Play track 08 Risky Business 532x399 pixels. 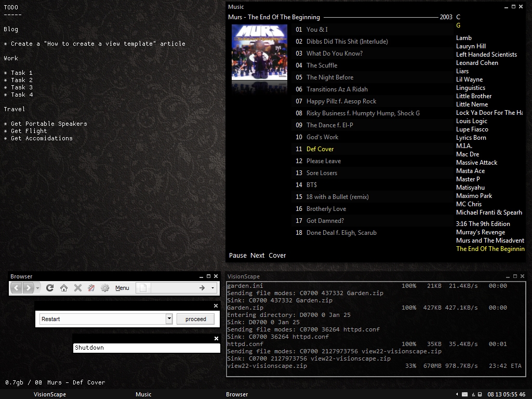tap(373, 113)
